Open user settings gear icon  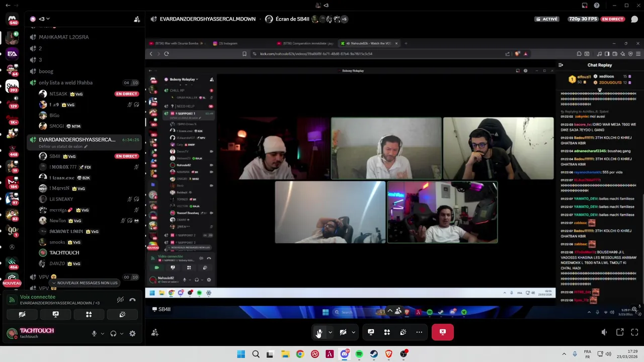[132, 333]
